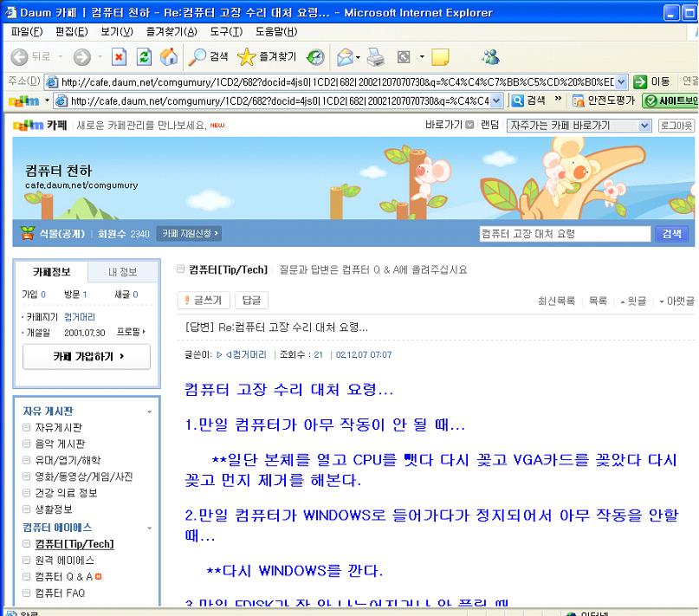Open the 컴퓨터 Q & A board
The height and width of the screenshot is (616, 699).
(64, 577)
